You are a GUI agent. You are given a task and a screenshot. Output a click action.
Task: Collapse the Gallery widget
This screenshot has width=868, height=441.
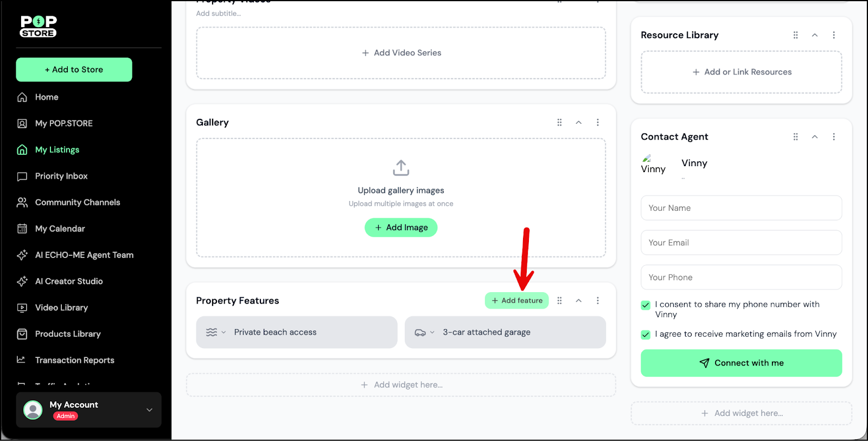click(x=579, y=122)
